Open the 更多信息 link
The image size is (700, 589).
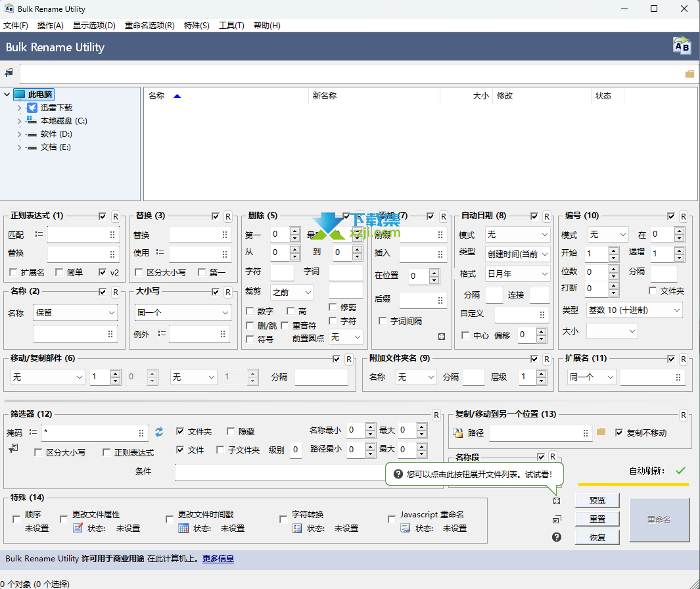[x=218, y=559]
